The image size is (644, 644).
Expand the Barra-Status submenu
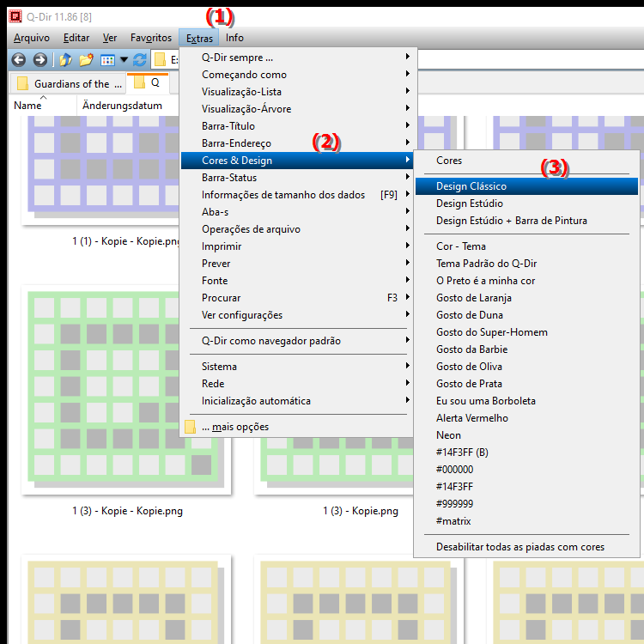[297, 178]
